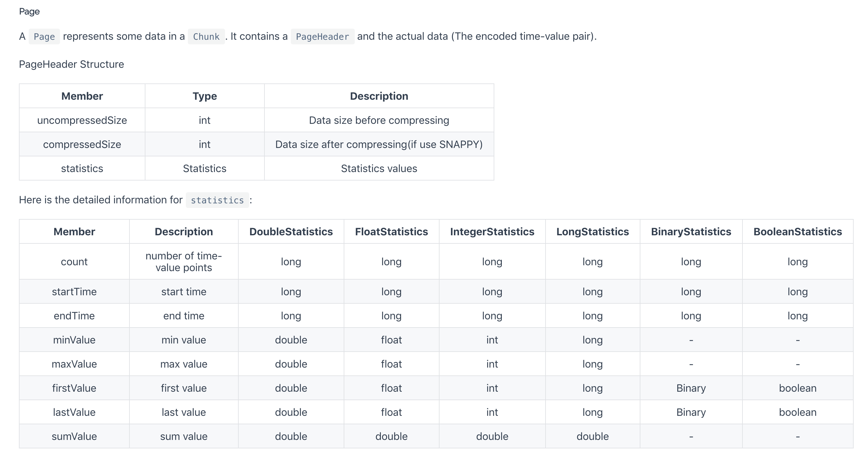Screen dimensions: 868x466
Task: Click the PageHeader Structure subheading
Action: coord(71,64)
